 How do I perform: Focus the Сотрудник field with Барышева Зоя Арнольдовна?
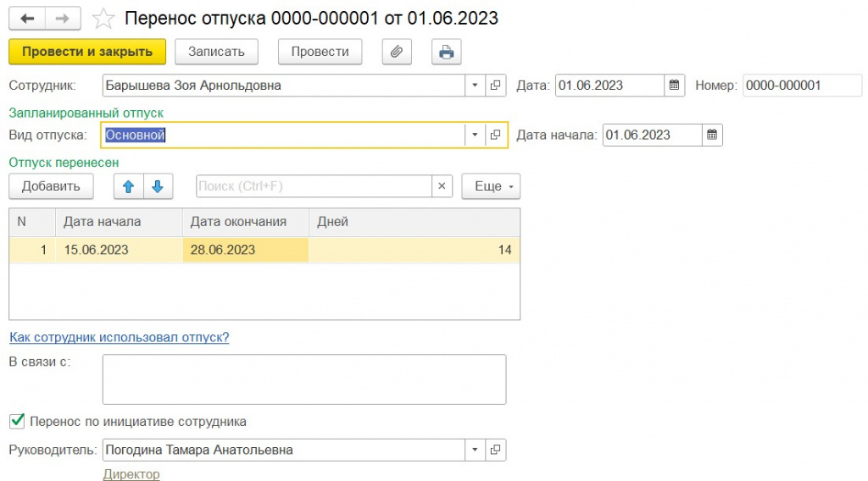283,86
